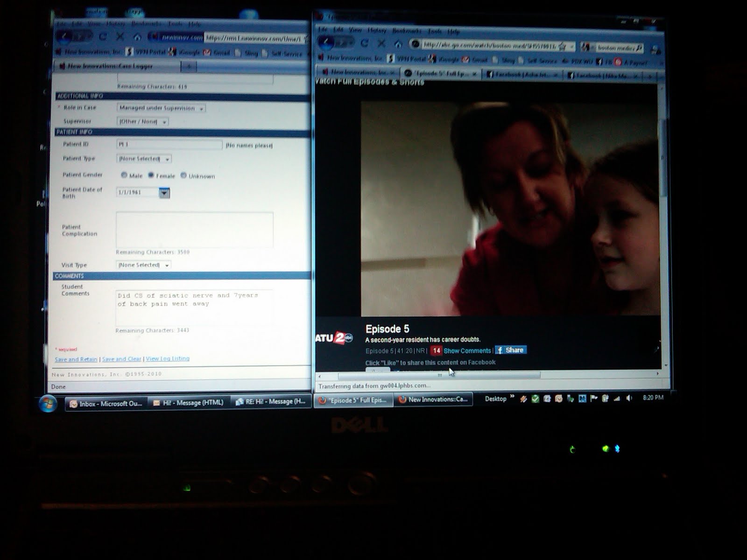Open the FB bookmark in the Episode 5 window
This screenshot has width=747, height=560.
point(604,62)
